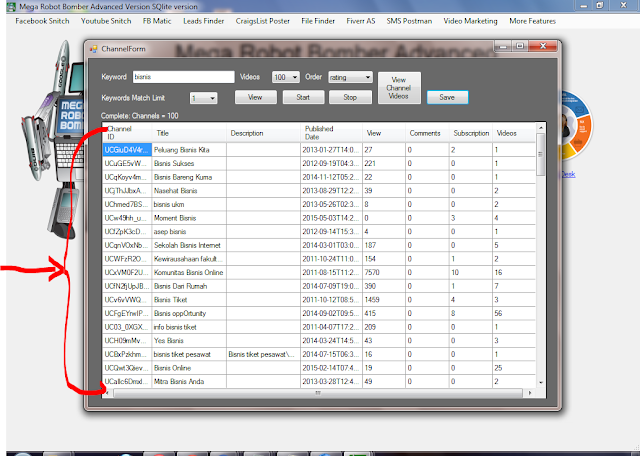
Task: Select the 'Bisnis Bareng Kuma' title cell
Action: [x=189, y=177]
